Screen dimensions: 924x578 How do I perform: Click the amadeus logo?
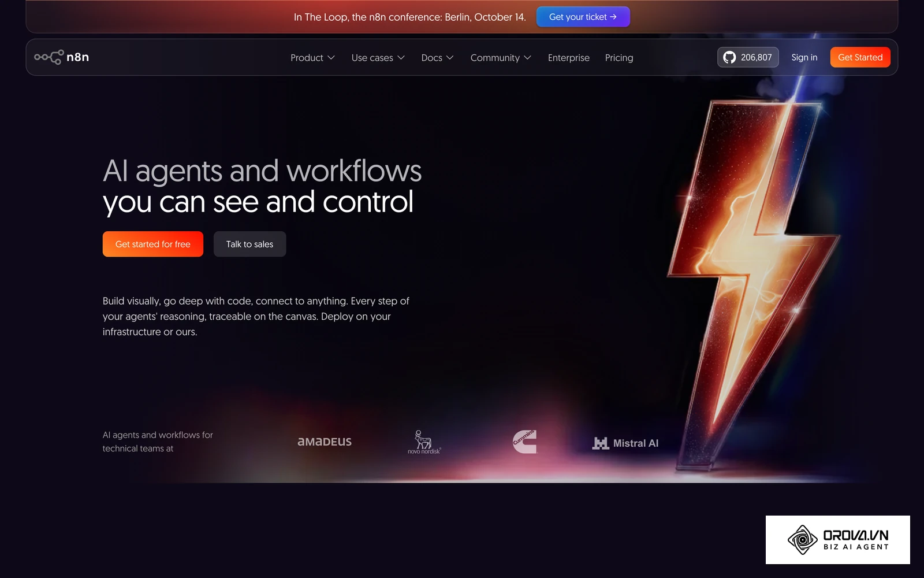pos(325,442)
